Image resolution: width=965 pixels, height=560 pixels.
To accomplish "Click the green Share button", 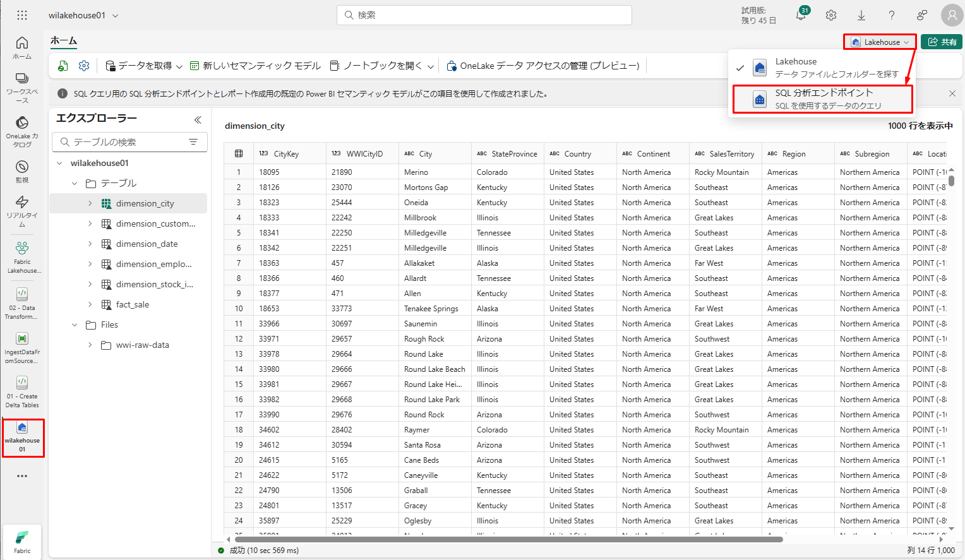I will pos(941,42).
